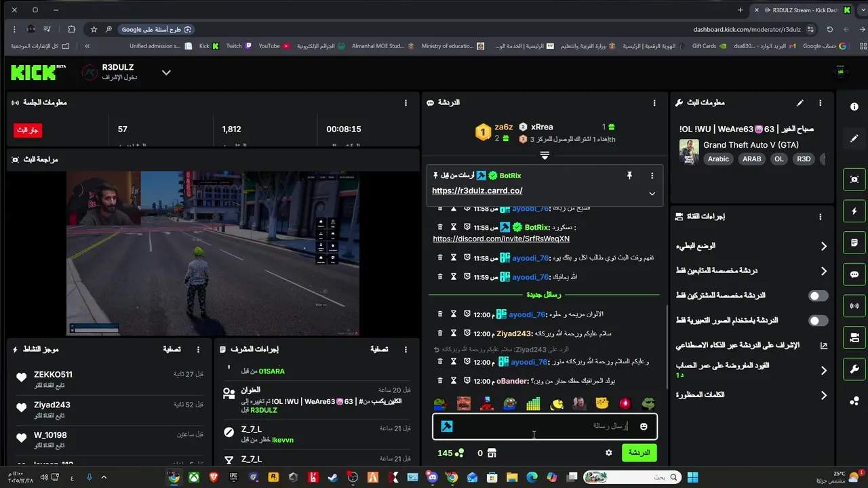Screen dimensions: 868x488
Task: Click shield icon on ayoodi_76 11:59 message
Action: pyautogui.click(x=467, y=277)
